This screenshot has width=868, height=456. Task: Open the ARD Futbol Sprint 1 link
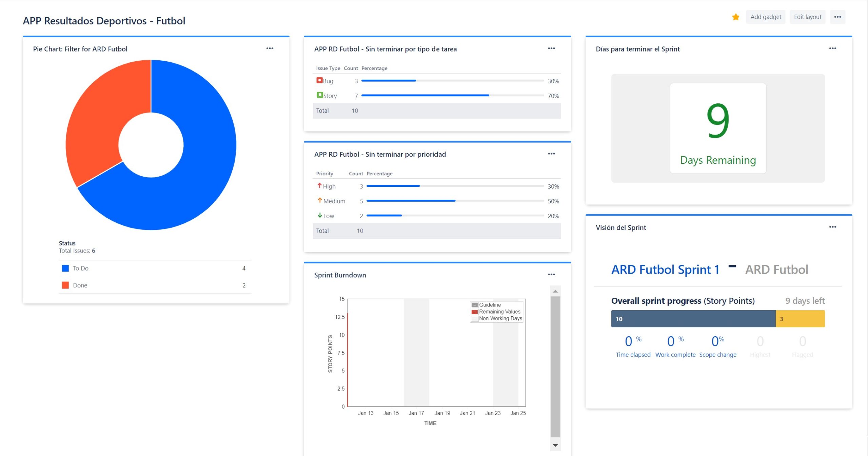tap(665, 270)
